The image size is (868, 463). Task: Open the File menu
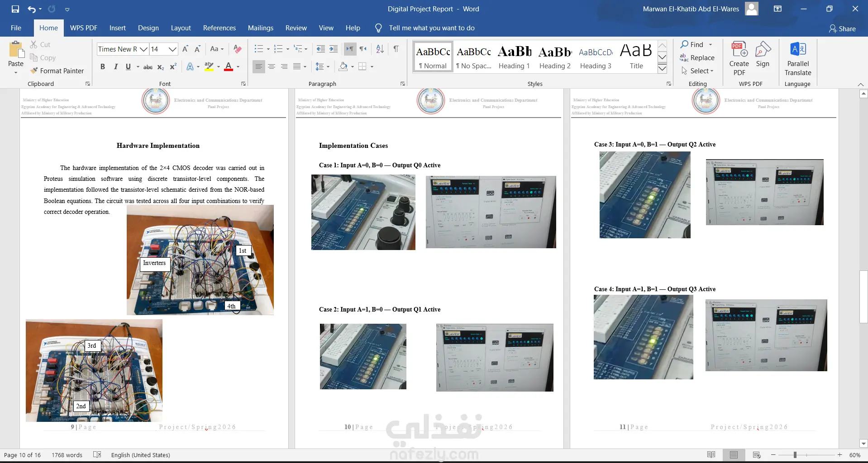click(16, 28)
